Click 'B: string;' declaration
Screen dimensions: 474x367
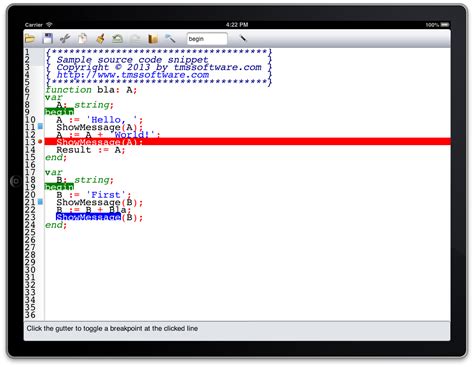[85, 180]
